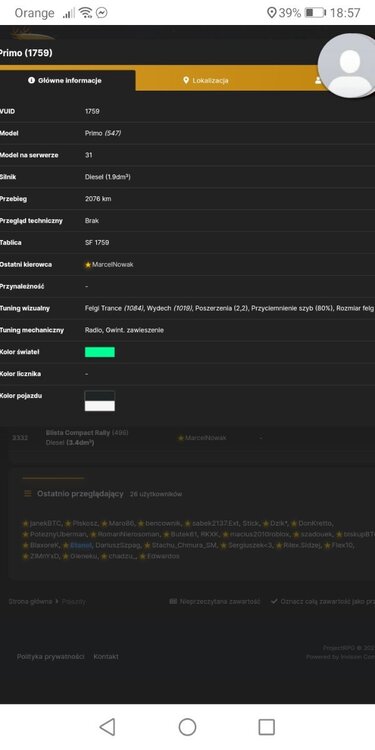Click the checkmark icon for Oznacz całą zawartość
This screenshot has width=375, height=750.
pos(274,601)
